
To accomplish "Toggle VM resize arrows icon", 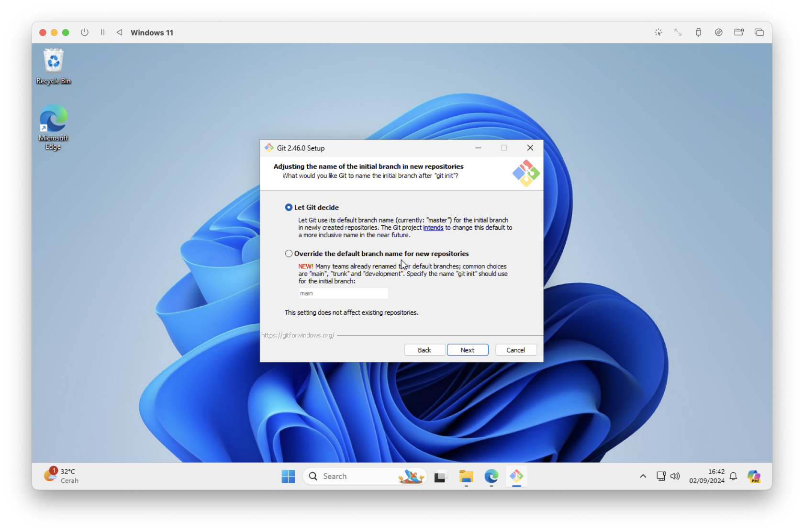I will [x=678, y=33].
